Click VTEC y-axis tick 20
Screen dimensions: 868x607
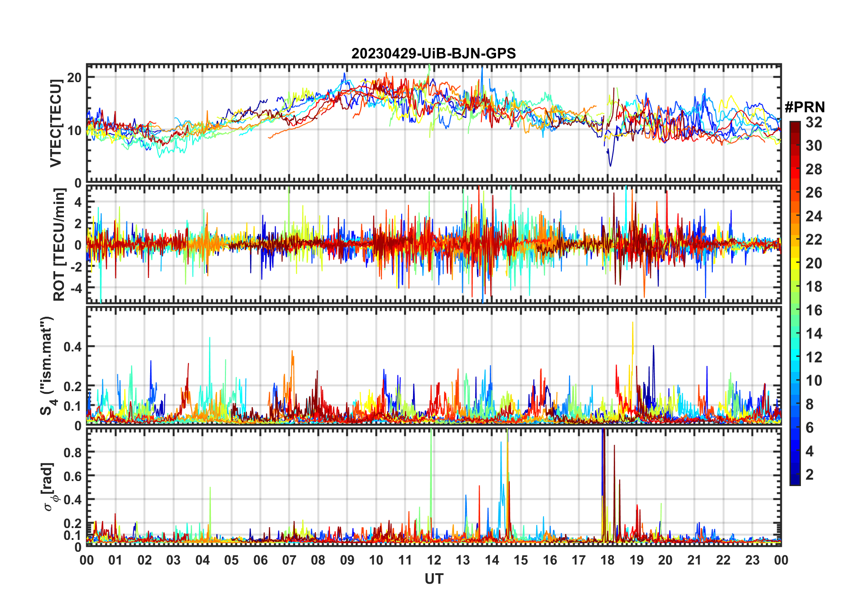click(x=74, y=77)
